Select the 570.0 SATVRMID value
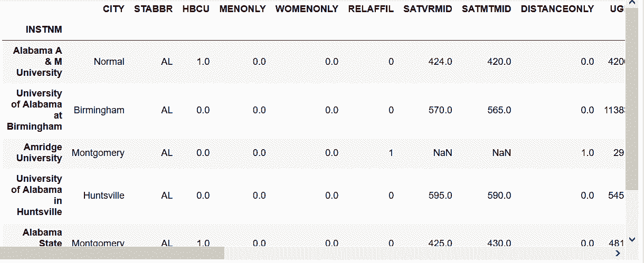Image resolution: width=644 pixels, height=263 pixels. [x=440, y=110]
